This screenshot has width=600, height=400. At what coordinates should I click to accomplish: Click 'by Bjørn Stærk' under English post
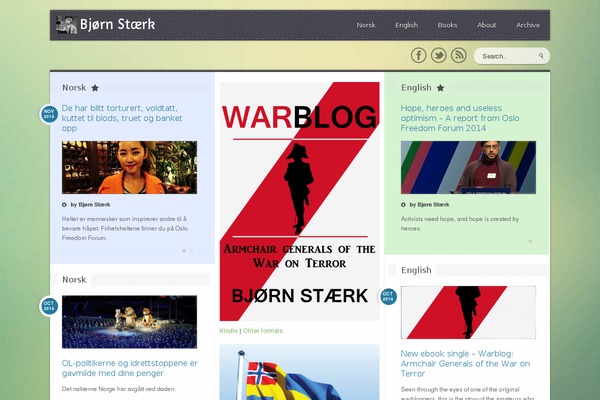(x=429, y=205)
